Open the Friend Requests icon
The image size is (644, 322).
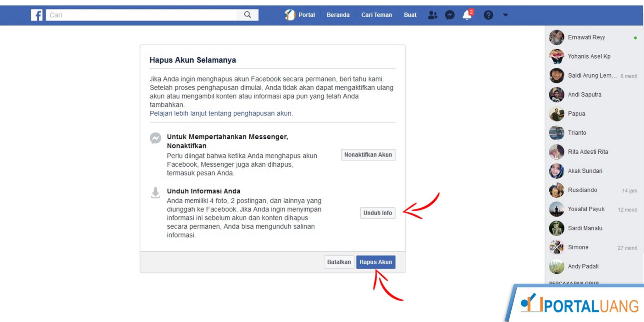tap(433, 15)
